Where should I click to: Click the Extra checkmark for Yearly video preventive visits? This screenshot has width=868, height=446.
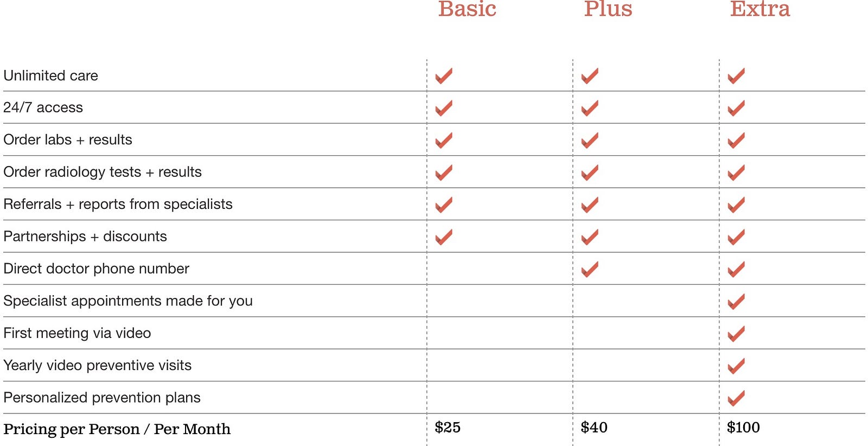[x=736, y=366]
